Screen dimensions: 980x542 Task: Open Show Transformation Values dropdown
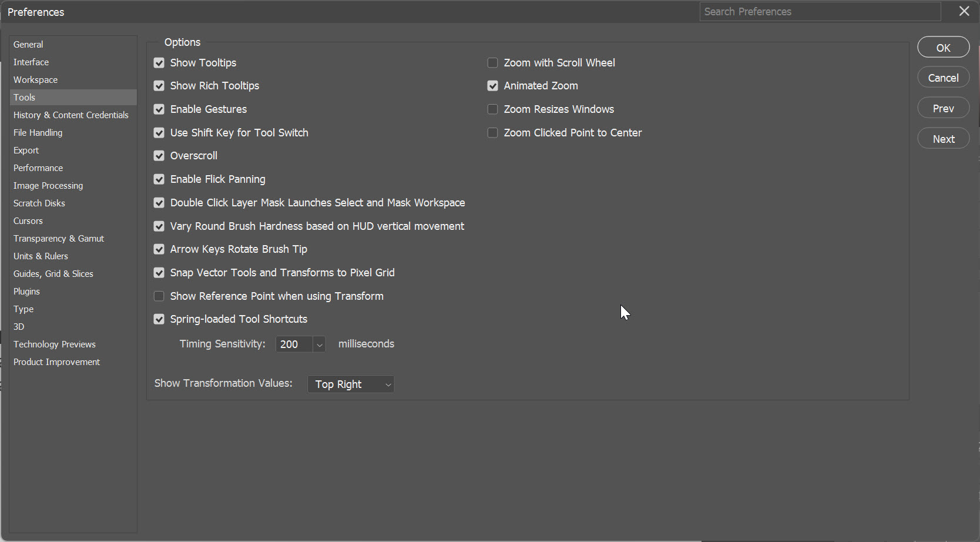[351, 384]
